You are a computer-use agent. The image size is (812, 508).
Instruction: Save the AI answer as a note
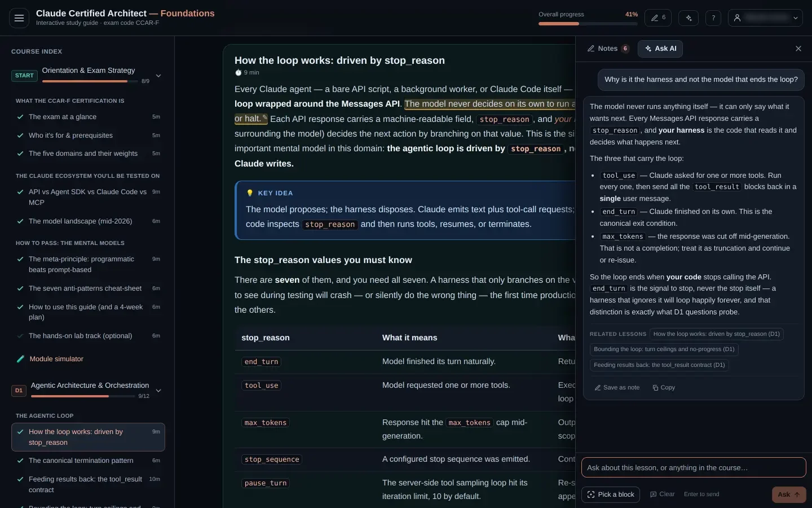[617, 388]
